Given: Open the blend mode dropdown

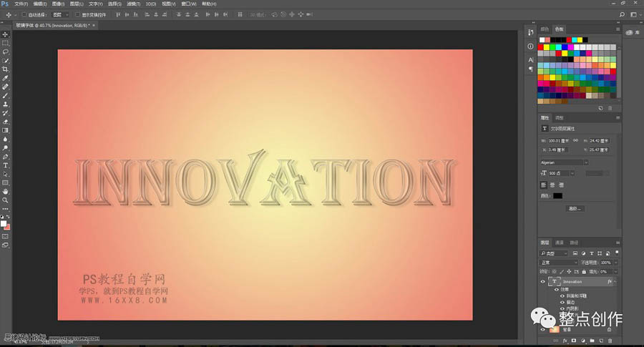Looking at the screenshot, I should (559, 263).
